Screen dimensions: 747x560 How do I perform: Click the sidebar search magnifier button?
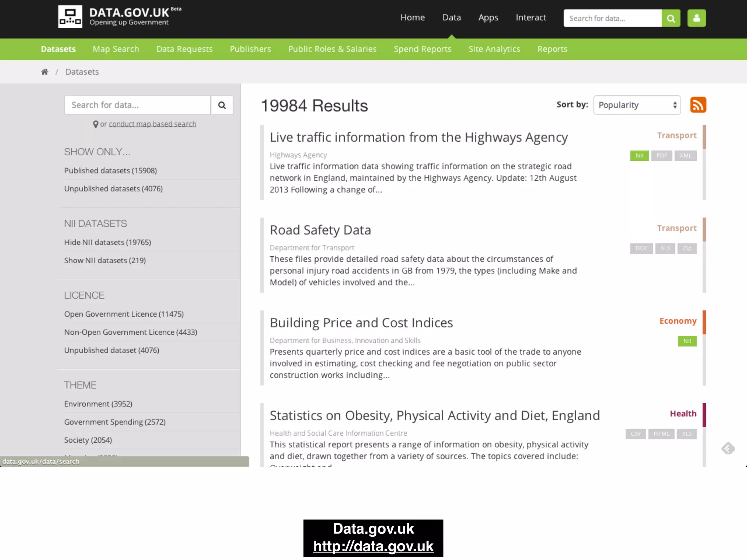[x=222, y=105]
